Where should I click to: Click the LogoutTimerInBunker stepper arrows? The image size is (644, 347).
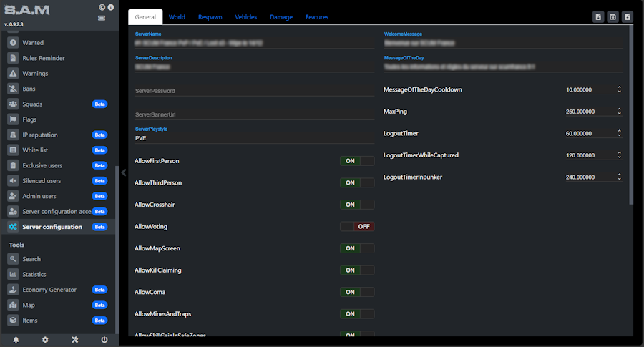coord(619,177)
